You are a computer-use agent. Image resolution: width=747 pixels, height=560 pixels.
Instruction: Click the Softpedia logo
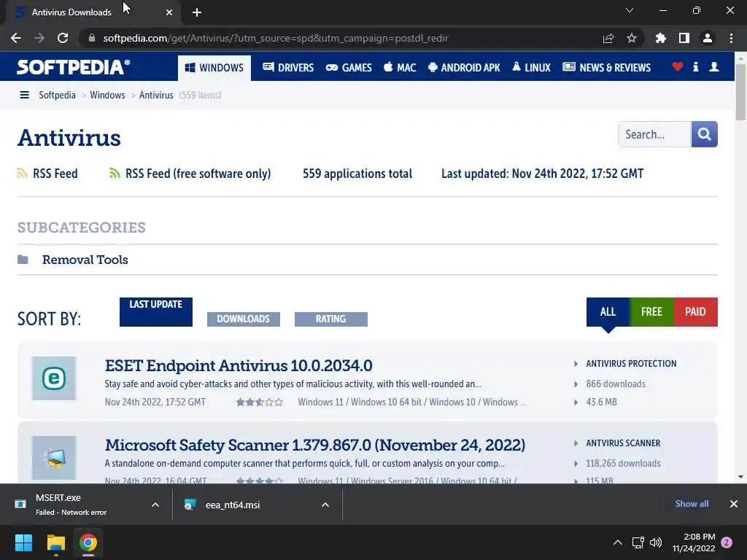74,67
